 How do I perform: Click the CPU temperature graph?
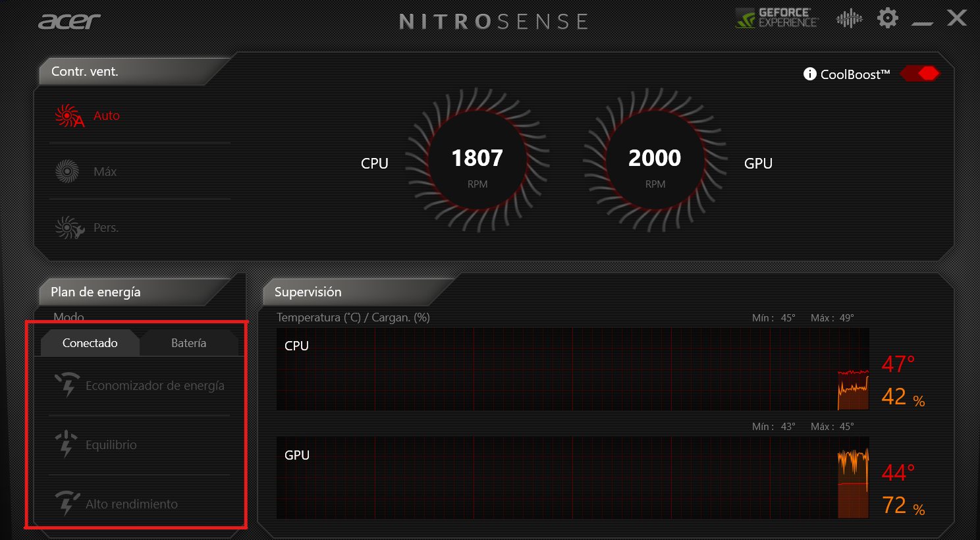point(573,369)
